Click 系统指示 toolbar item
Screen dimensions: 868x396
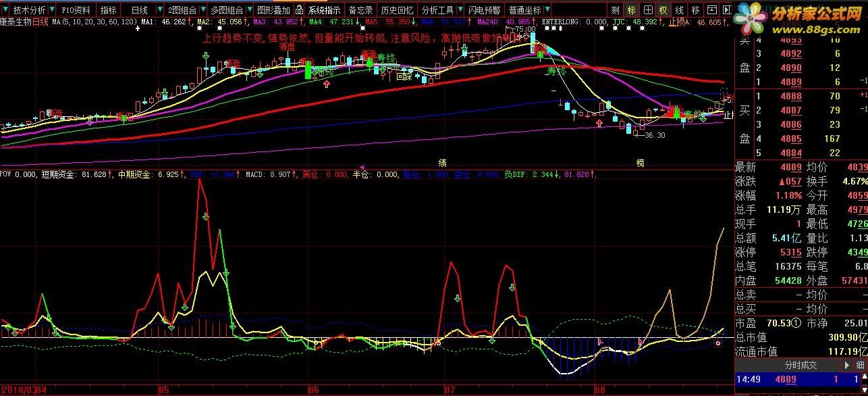[325, 10]
